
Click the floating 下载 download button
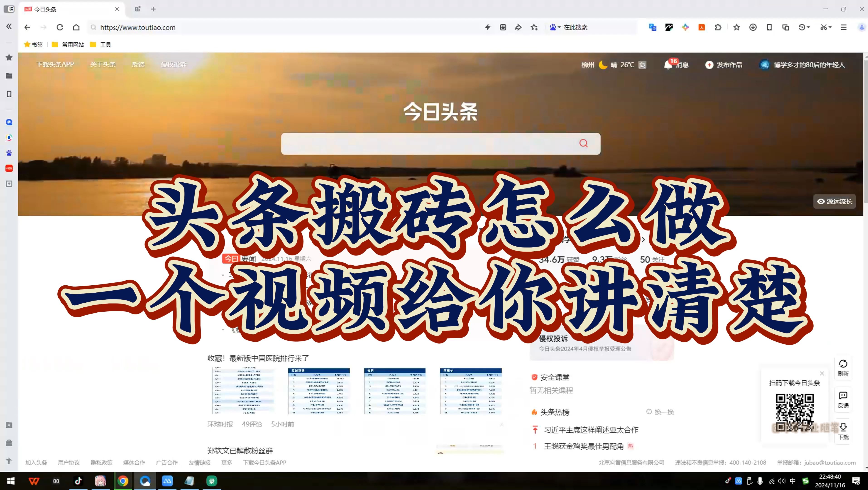click(x=843, y=431)
